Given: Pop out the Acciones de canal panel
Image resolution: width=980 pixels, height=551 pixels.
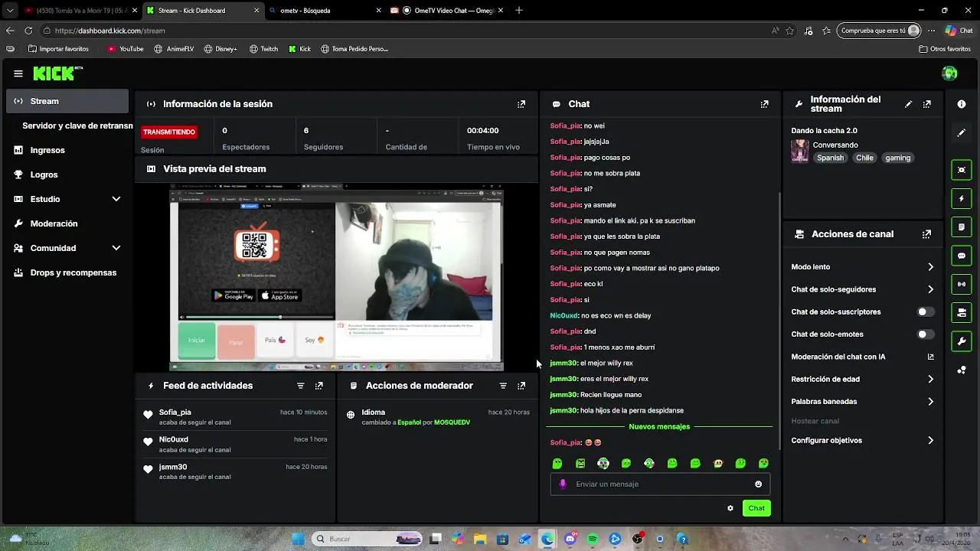Looking at the screenshot, I should 926,234.
